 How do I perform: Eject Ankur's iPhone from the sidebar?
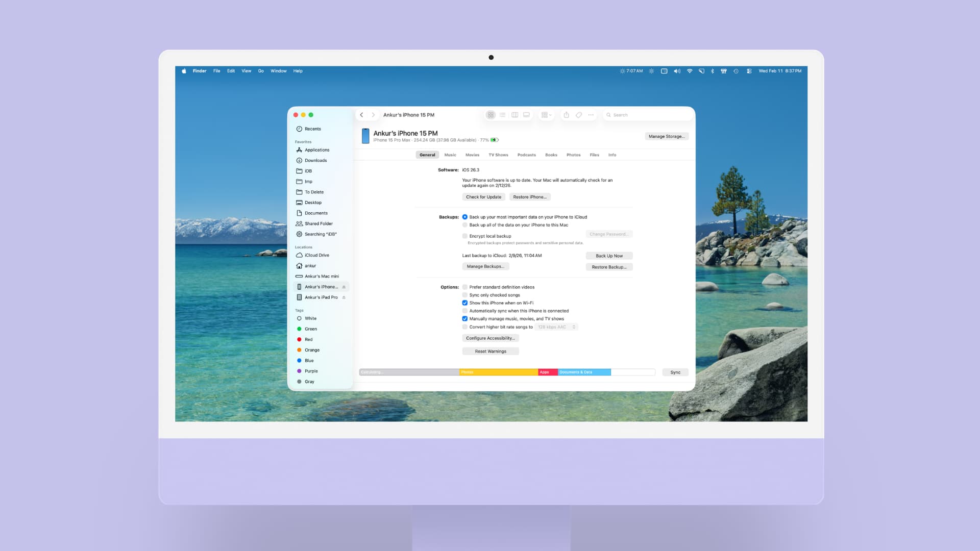point(344,287)
